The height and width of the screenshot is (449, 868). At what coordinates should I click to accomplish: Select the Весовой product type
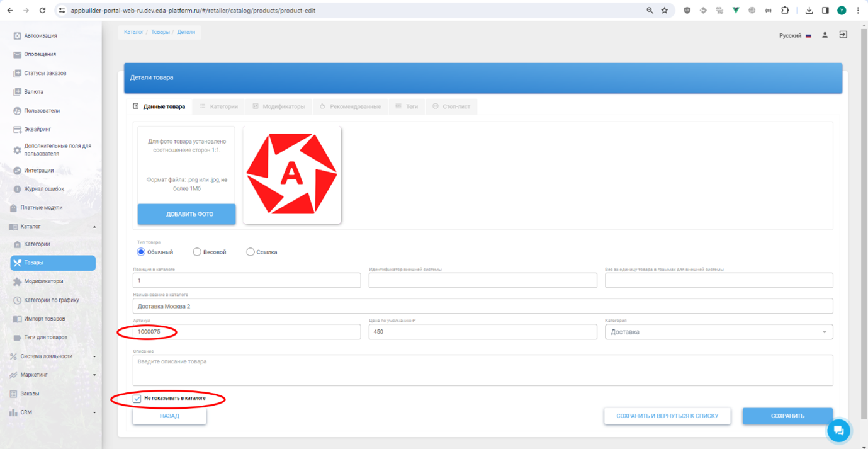tap(197, 252)
